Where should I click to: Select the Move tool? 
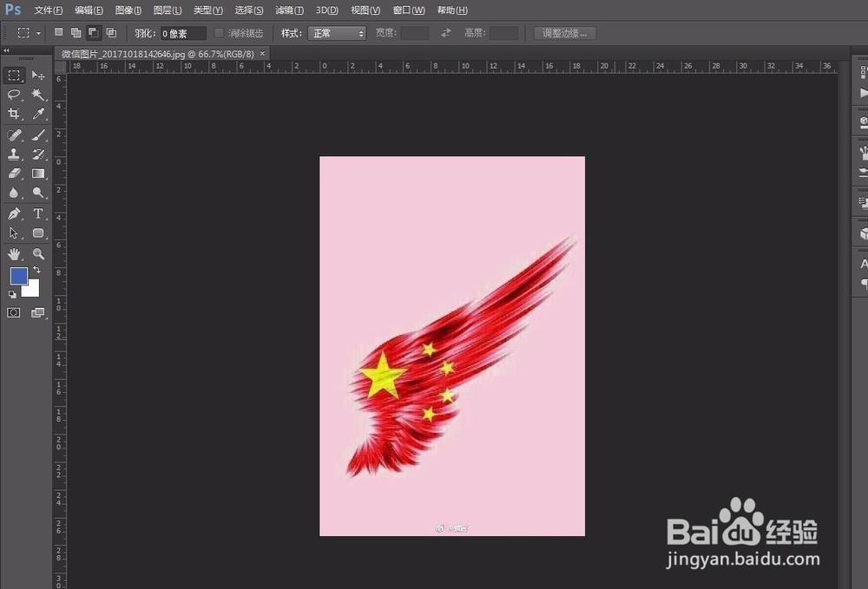[x=38, y=75]
